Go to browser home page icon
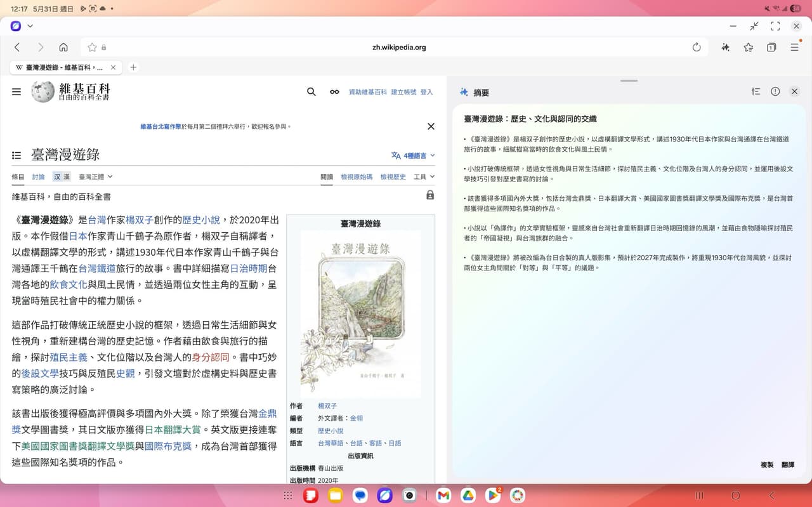812x507 pixels. (x=63, y=47)
